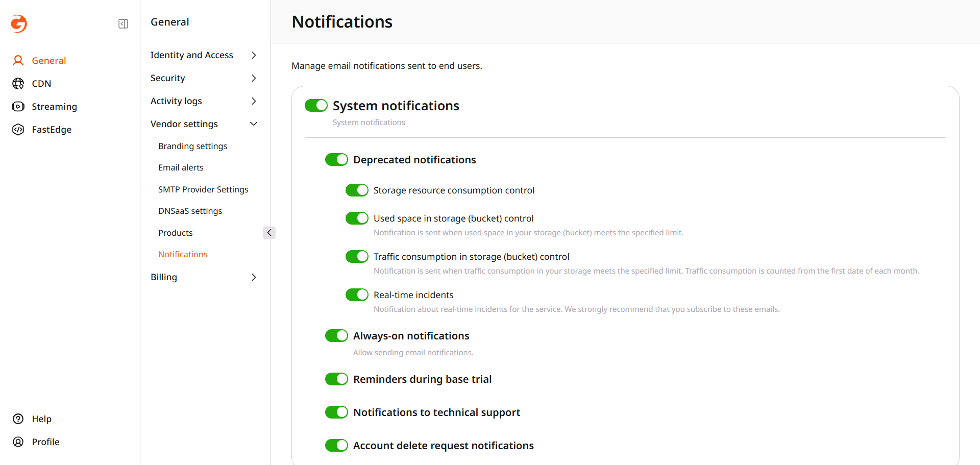The height and width of the screenshot is (465, 980).
Task: Click the Help question mark icon
Action: (18, 419)
